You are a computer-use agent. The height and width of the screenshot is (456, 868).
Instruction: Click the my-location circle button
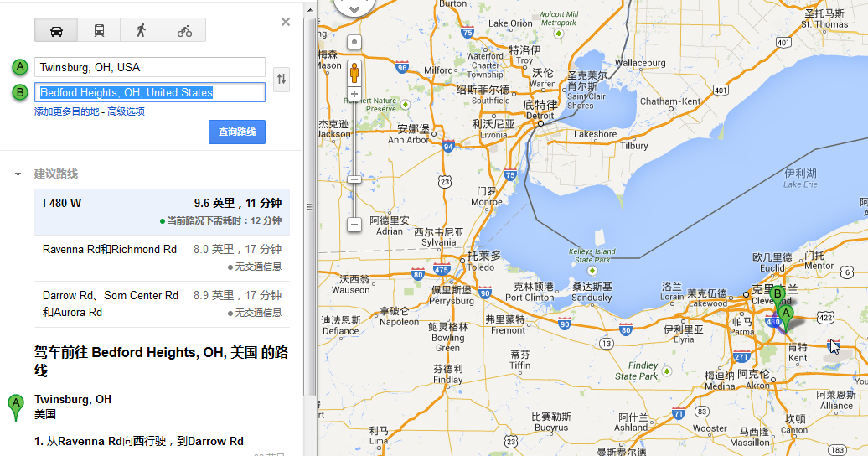click(x=354, y=42)
